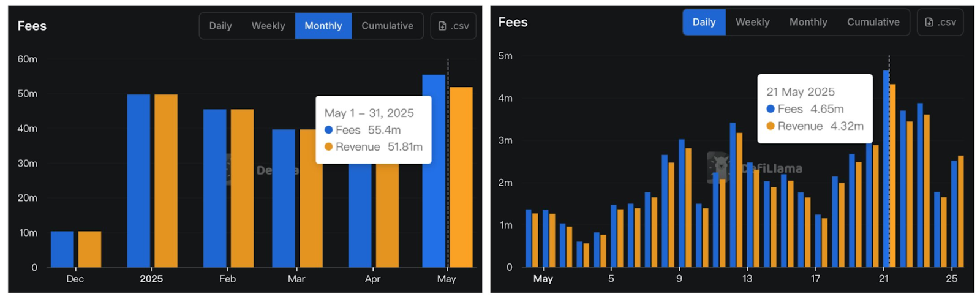The height and width of the screenshot is (299, 980).
Task: Click the orange 21 May daily revenue bar
Action: [x=892, y=176]
